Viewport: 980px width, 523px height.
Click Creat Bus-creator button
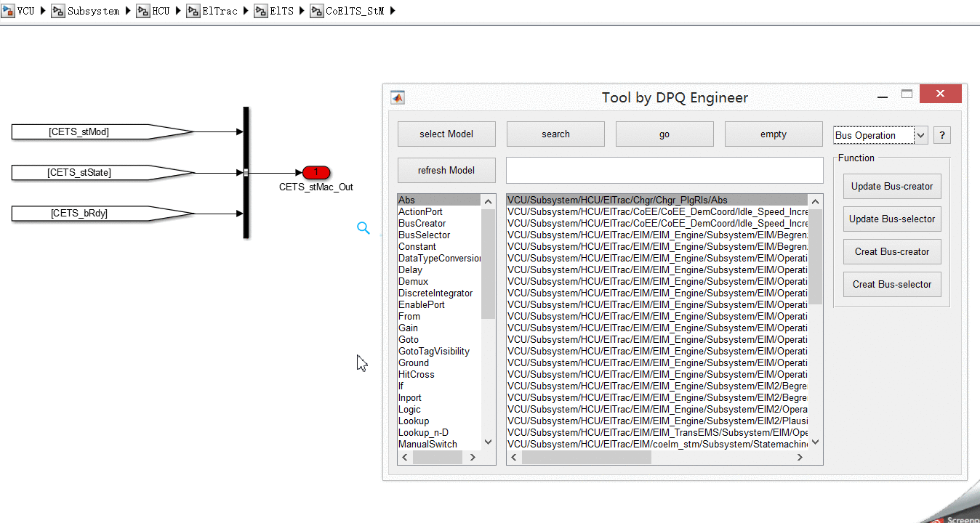click(x=892, y=251)
